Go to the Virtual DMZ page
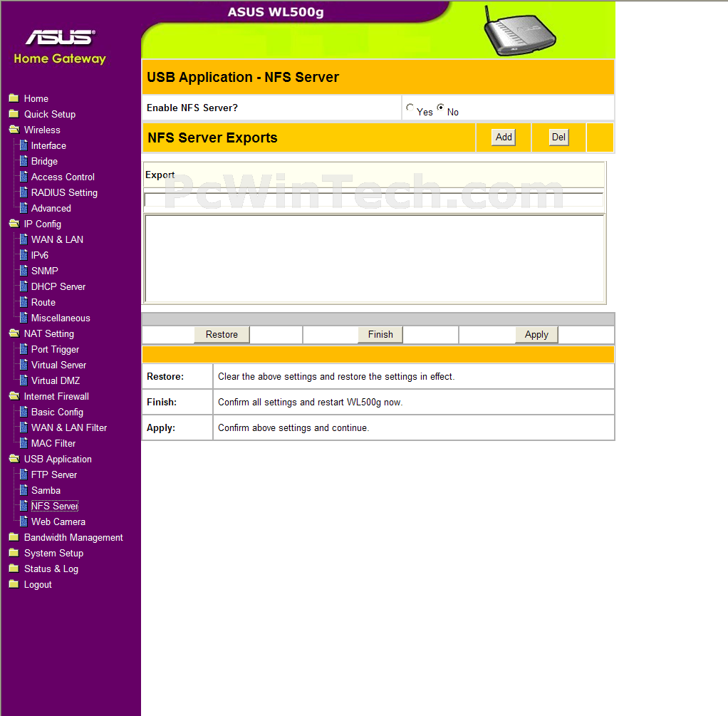This screenshot has height=716, width=728. 56,380
